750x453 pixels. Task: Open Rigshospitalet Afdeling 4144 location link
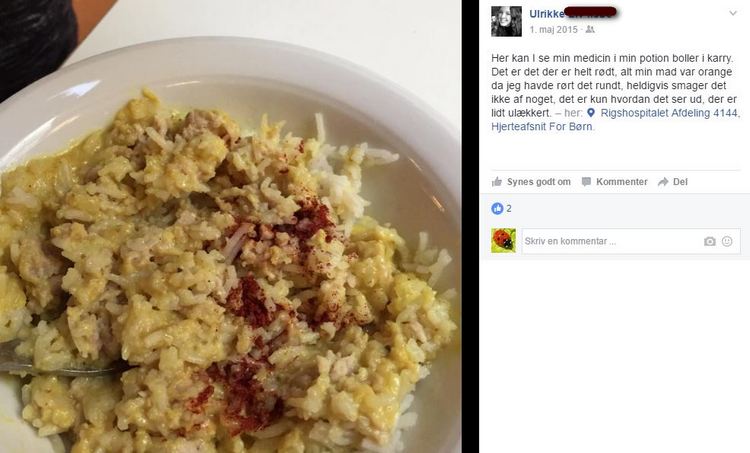(670, 113)
